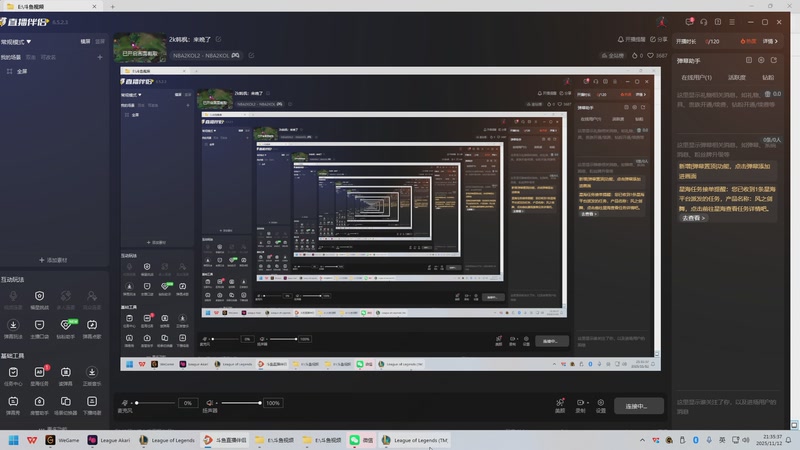Click 弹幕助手 pop-out window icon
This screenshot has height=450, width=800.
point(774,60)
